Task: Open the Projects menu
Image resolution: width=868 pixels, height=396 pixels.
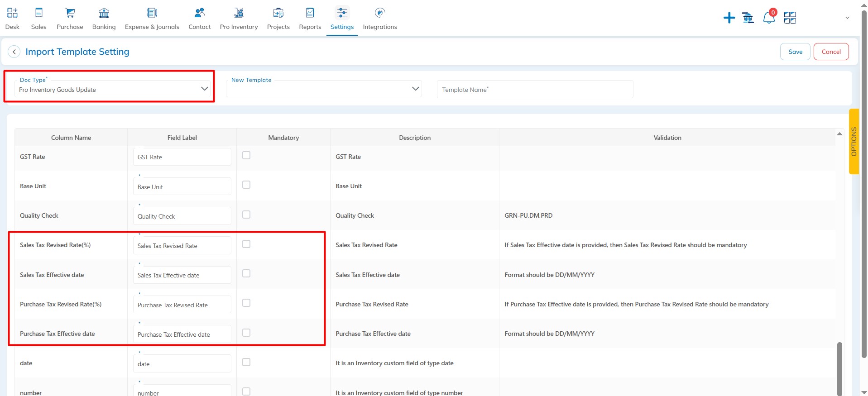Action: click(278, 19)
